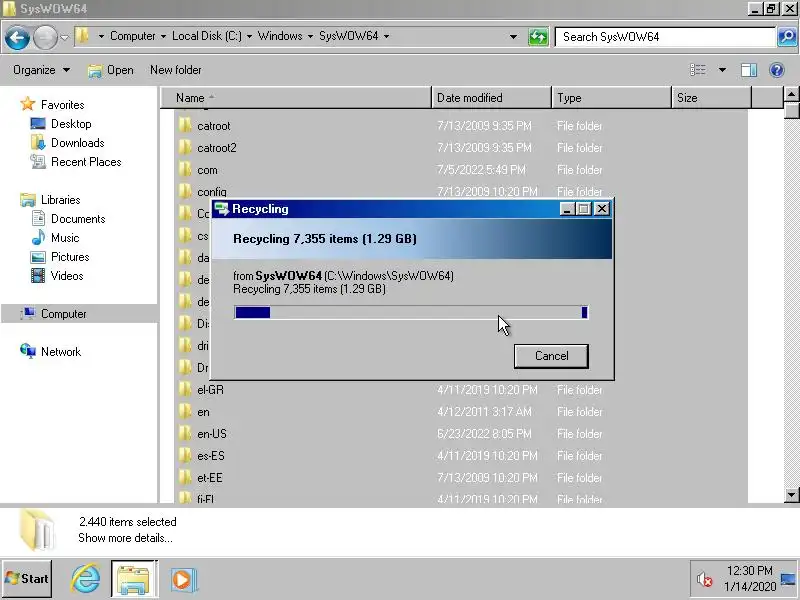Click Windows Explorer taskbar button
Screen dimensions: 800x600
point(134,579)
